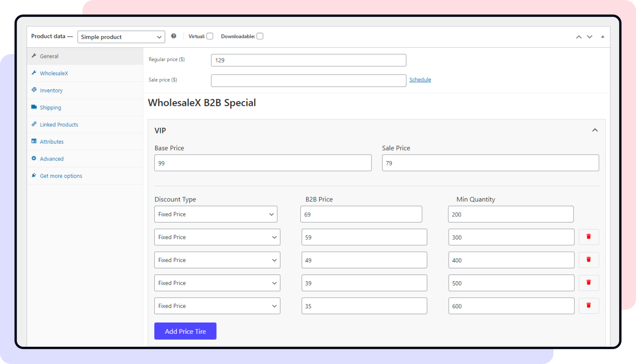The width and height of the screenshot is (636, 364).
Task: Delete the 400 min quantity price tier
Action: click(x=588, y=260)
